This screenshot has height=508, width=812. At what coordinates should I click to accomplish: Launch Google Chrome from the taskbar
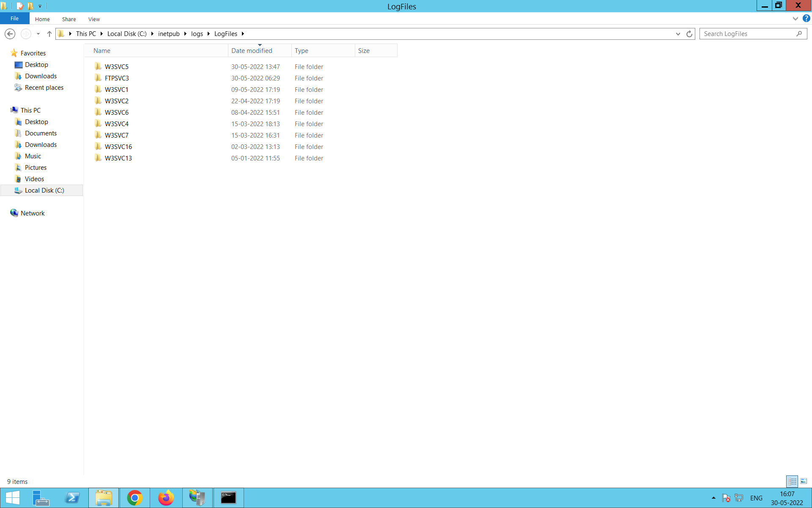[x=134, y=498]
